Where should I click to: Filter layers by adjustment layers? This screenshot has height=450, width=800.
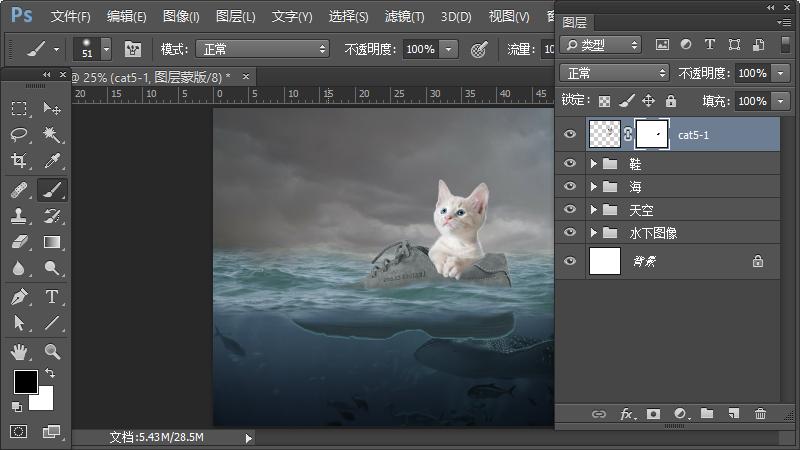[x=686, y=45]
